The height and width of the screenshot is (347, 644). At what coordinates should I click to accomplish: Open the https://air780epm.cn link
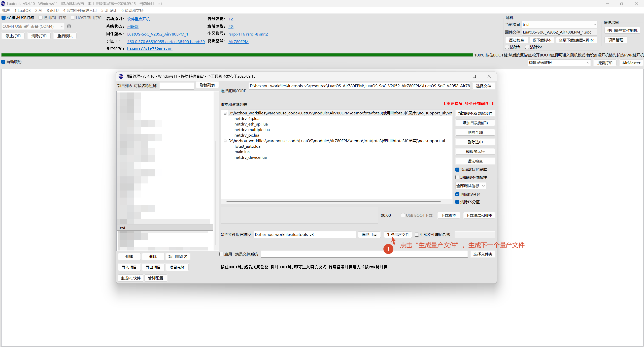(150, 49)
